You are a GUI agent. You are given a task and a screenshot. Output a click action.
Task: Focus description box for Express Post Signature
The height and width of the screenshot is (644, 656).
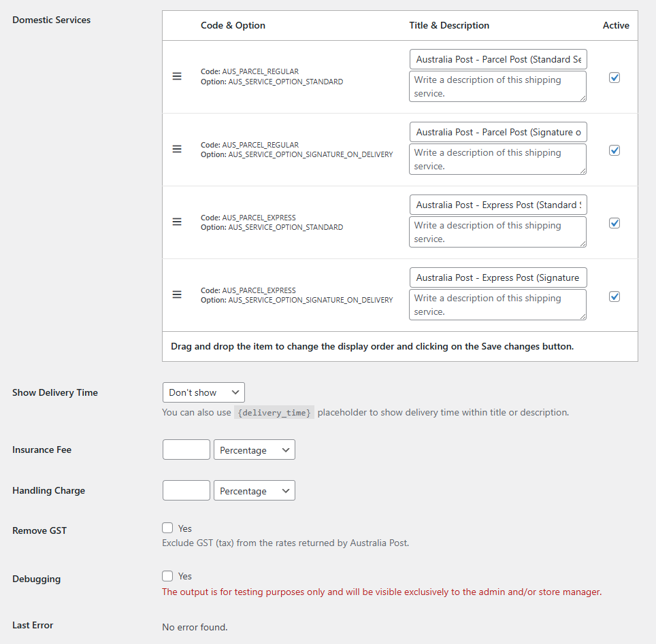[498, 305]
